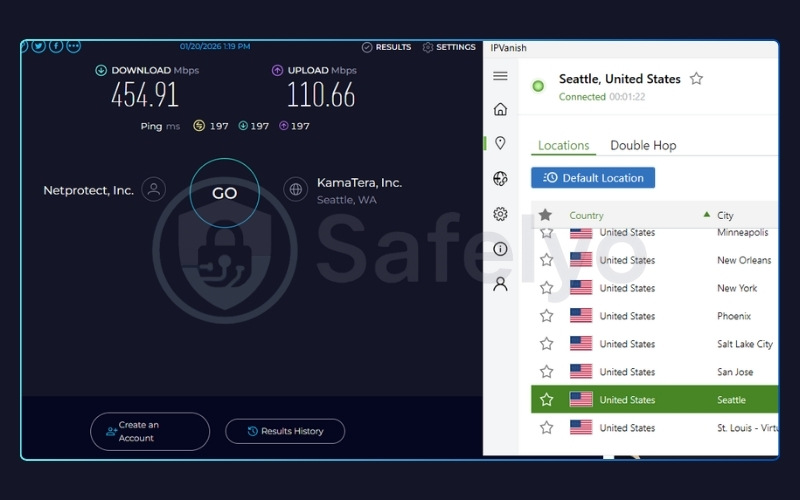Click the globe server icon beside KamaTera, Inc.

(295, 189)
